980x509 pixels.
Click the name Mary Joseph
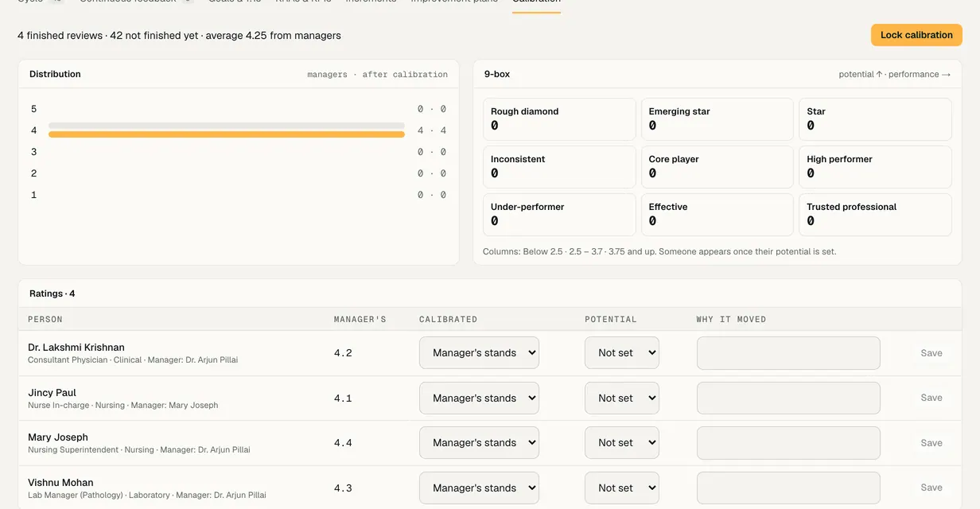(58, 437)
